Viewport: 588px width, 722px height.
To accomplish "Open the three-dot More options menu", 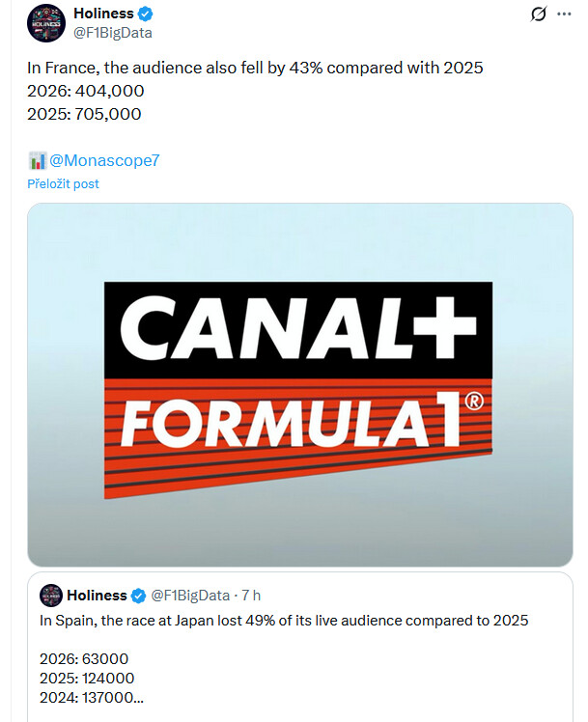I will click(x=564, y=14).
